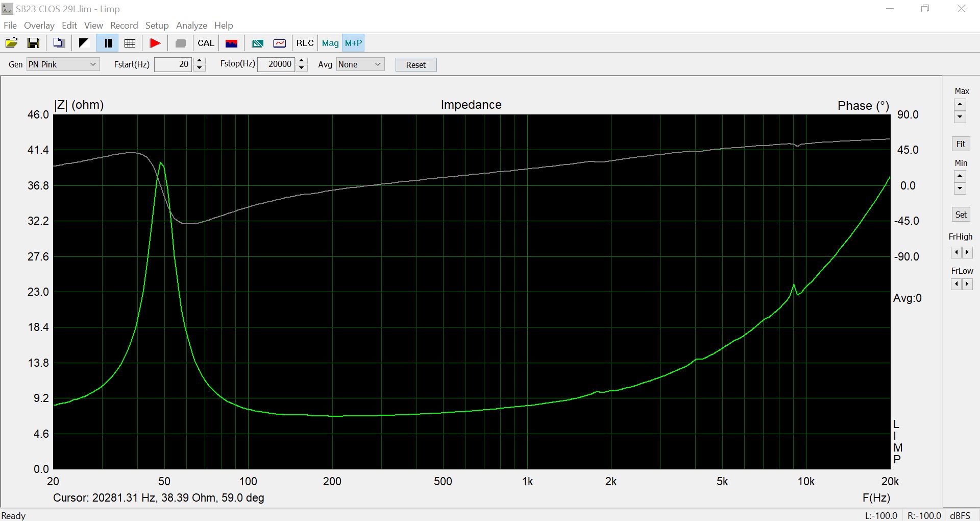Screen dimensions: 980x521
Task: Copy the impedance graph to clipboard
Action: pyautogui.click(x=59, y=43)
